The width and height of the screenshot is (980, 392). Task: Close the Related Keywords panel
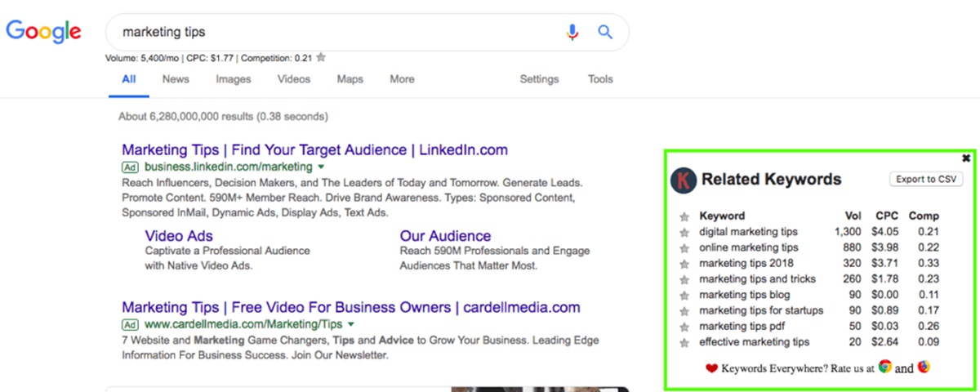(966, 158)
